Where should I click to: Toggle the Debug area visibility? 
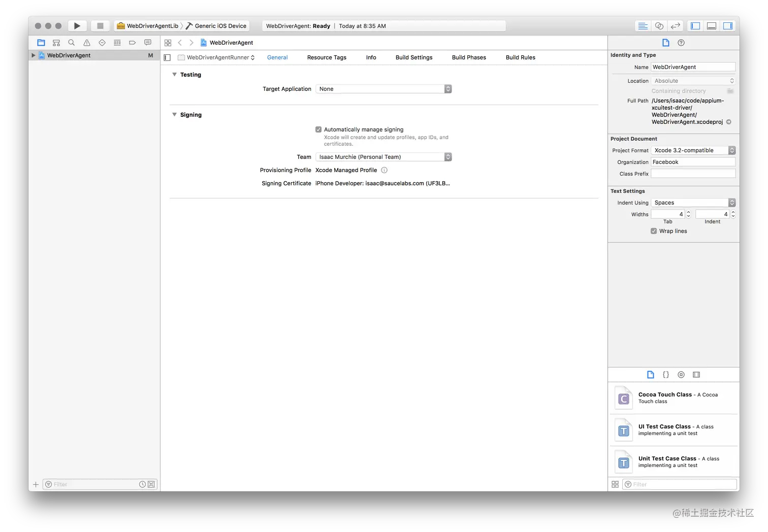[712, 26]
